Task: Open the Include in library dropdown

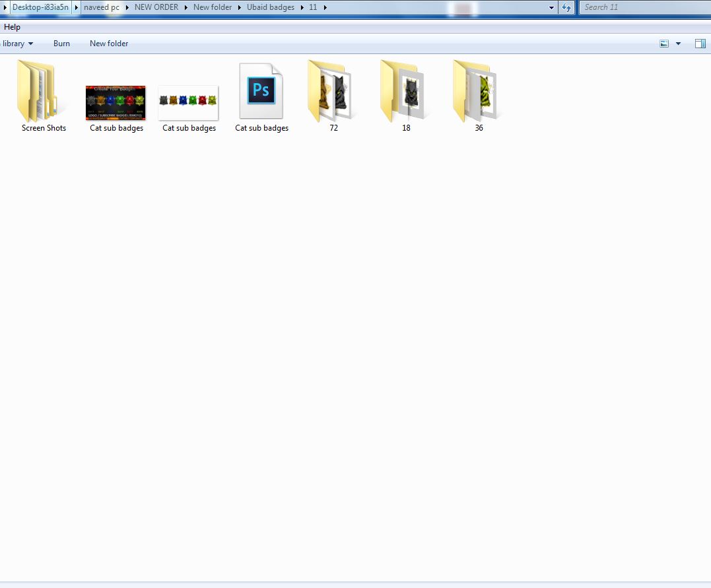Action: [x=17, y=44]
